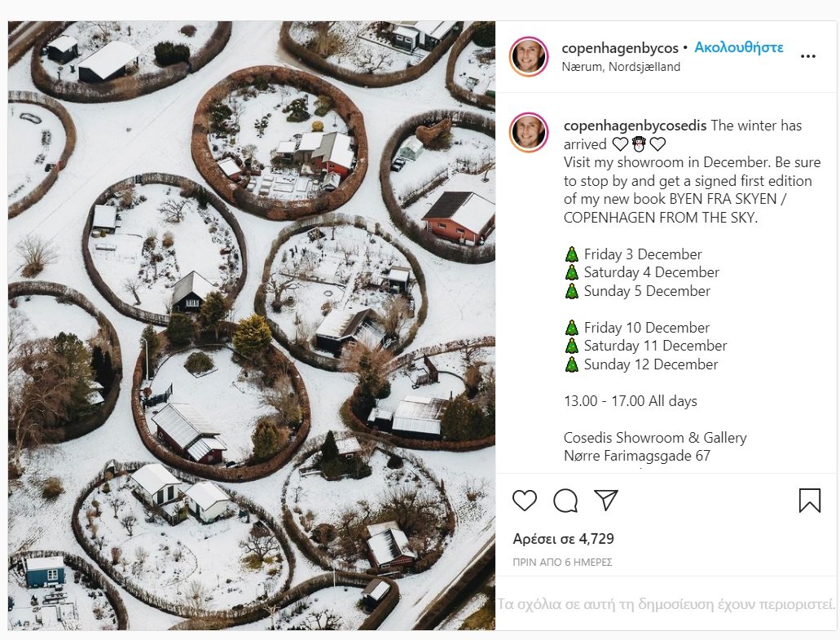Click the post timestamp ΠΡΙΝ ΑΠΟ 6 ΗΜΕΡΕΣ

(562, 563)
